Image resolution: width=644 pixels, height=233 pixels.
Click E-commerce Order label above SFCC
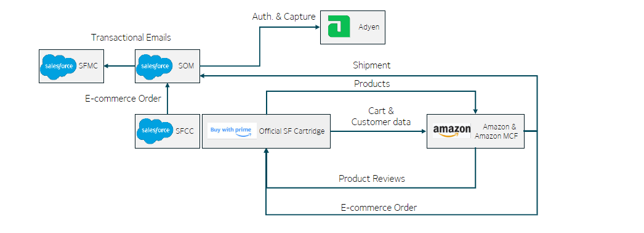pos(123,99)
